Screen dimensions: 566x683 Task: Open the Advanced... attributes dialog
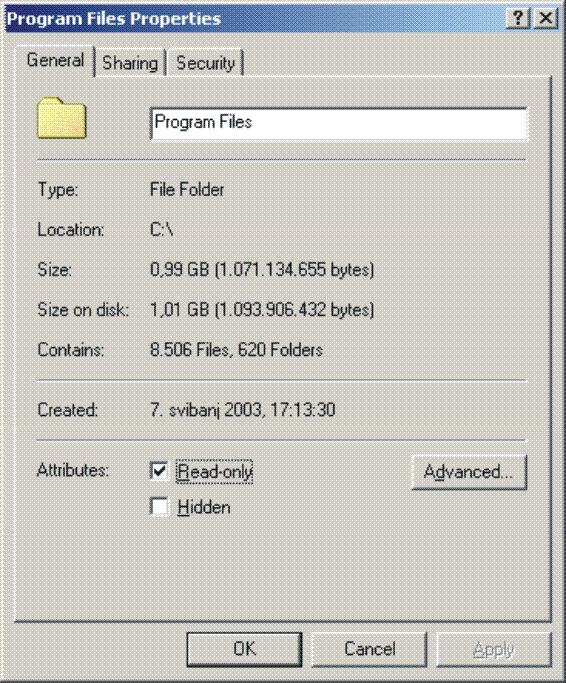469,472
